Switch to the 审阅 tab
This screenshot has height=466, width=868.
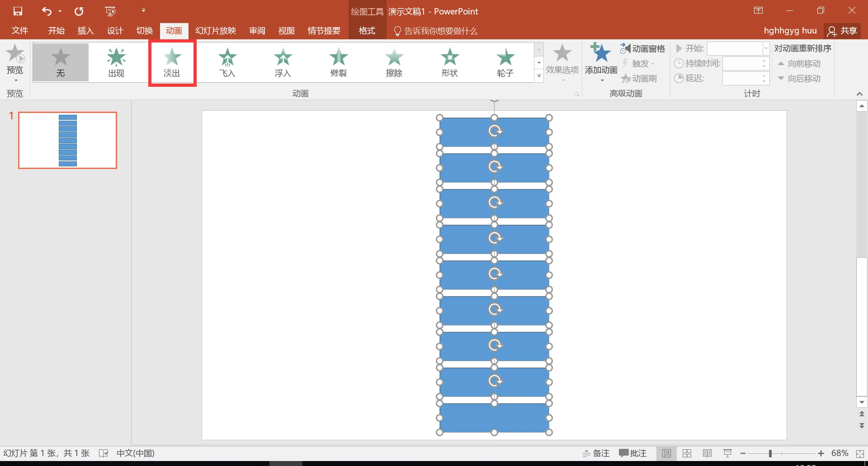[x=257, y=31]
